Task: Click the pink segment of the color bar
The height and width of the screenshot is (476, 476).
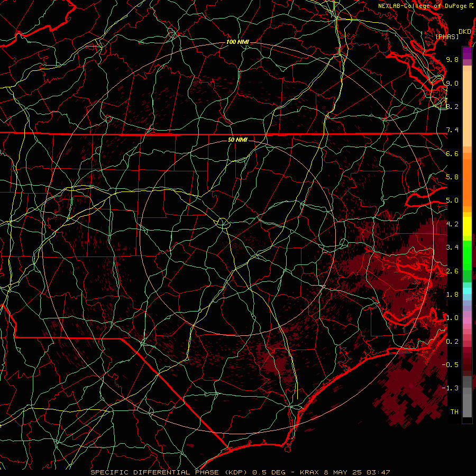Action: (467, 321)
